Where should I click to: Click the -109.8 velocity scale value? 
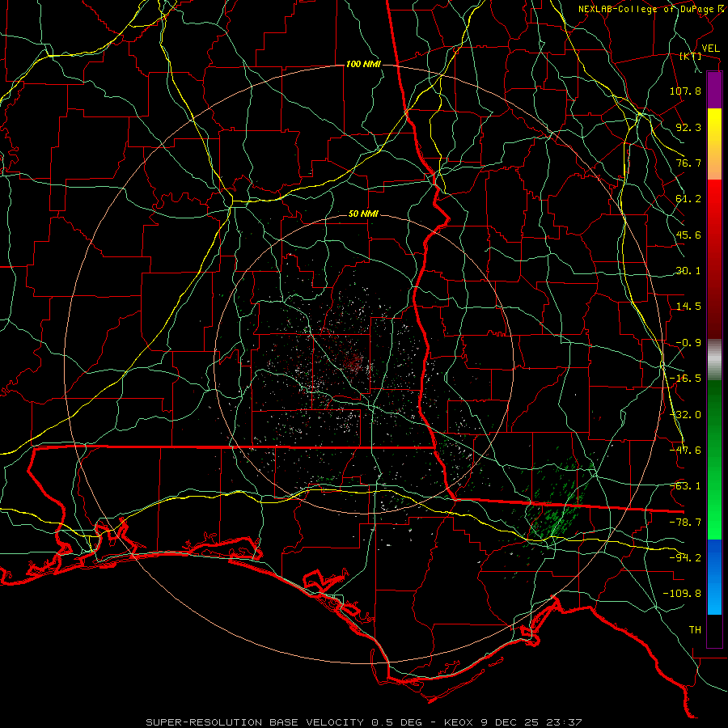point(682,594)
